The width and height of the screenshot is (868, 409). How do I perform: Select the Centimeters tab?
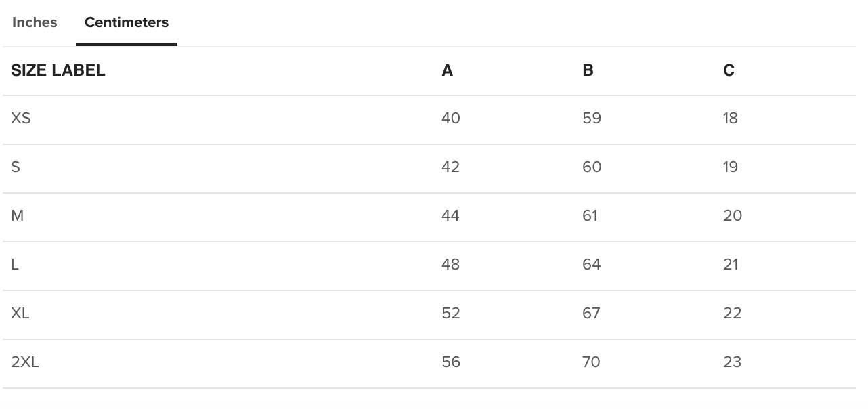pyautogui.click(x=127, y=22)
